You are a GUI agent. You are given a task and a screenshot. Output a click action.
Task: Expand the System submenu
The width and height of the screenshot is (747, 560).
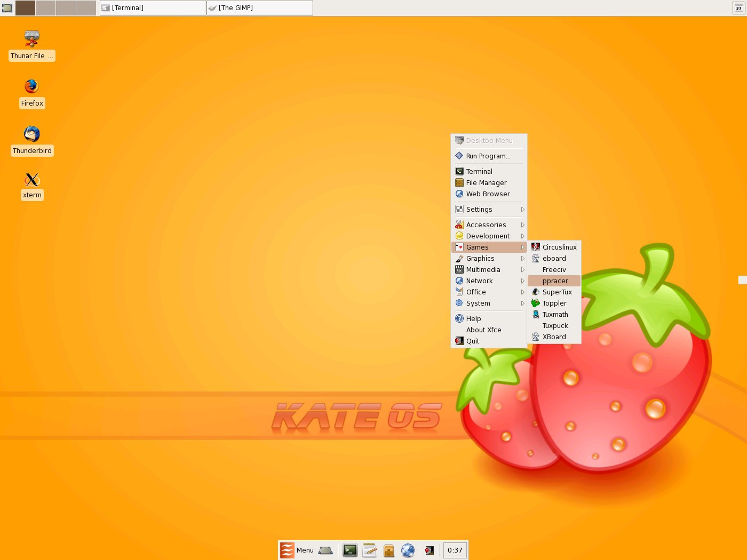click(x=489, y=303)
